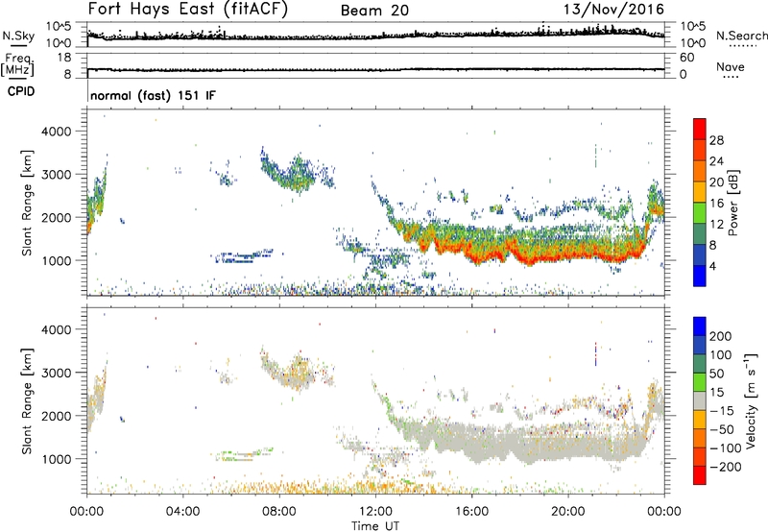
Task: Click the "Slant Range [km]" label of the velocity panel
Action: (x=27, y=400)
